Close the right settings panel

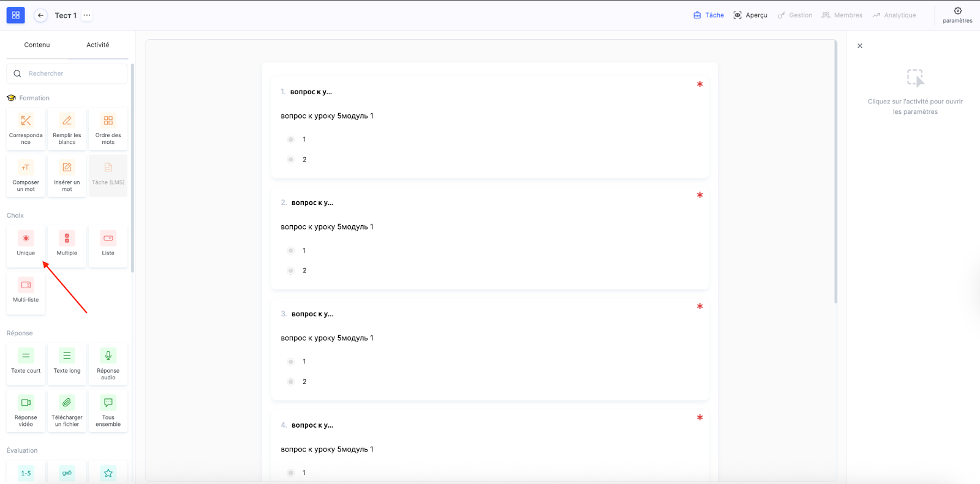[x=860, y=46]
